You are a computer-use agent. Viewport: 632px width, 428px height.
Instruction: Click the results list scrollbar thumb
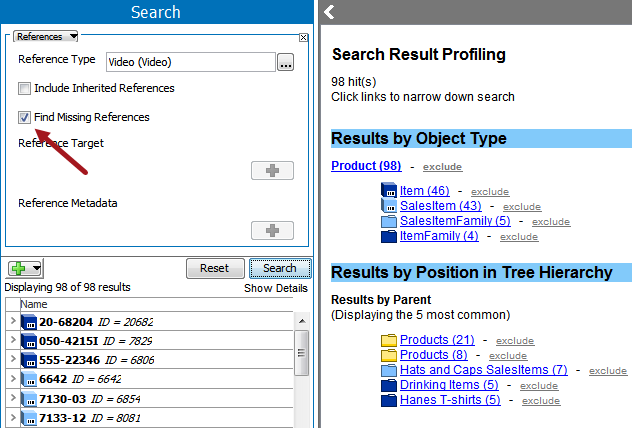point(301,353)
